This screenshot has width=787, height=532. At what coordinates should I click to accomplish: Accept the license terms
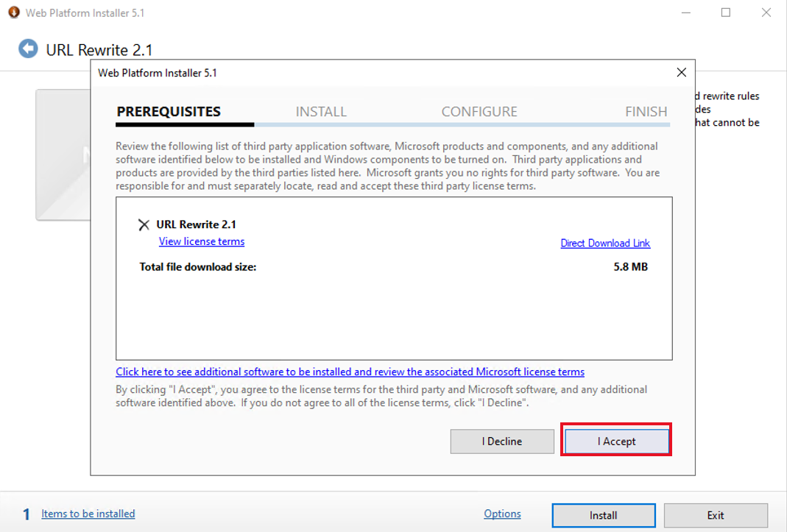pos(616,441)
